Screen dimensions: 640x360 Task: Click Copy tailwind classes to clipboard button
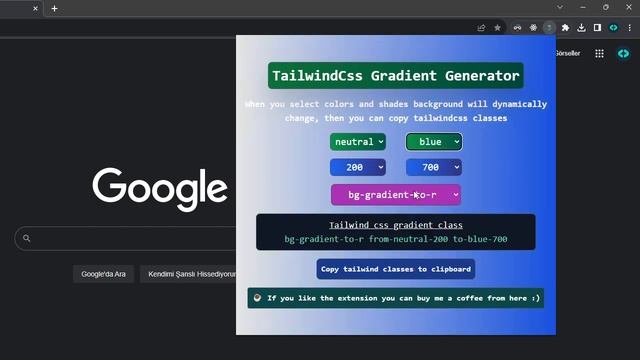click(396, 269)
